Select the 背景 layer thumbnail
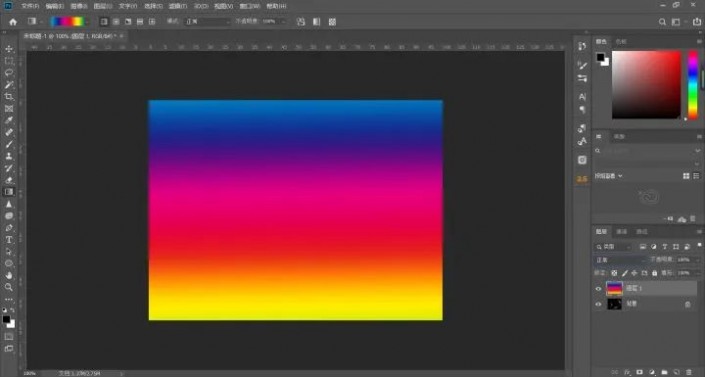The width and height of the screenshot is (705, 377). coord(614,305)
